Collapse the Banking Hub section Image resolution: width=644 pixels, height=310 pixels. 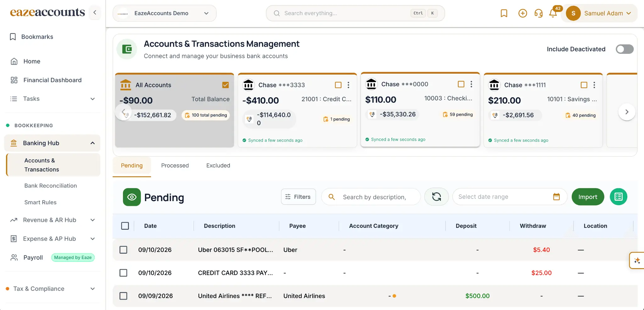(x=52, y=143)
